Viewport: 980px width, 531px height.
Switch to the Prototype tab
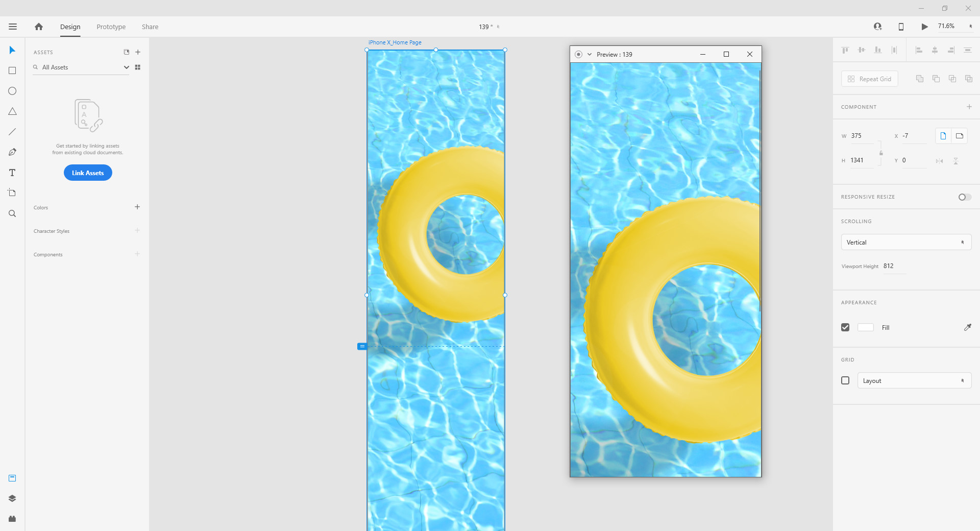(111, 27)
